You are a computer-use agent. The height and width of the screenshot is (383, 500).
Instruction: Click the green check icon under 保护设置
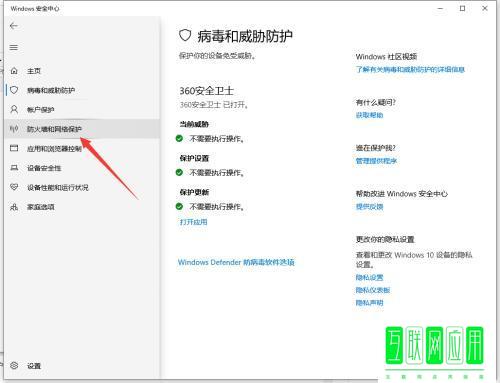[x=179, y=172]
